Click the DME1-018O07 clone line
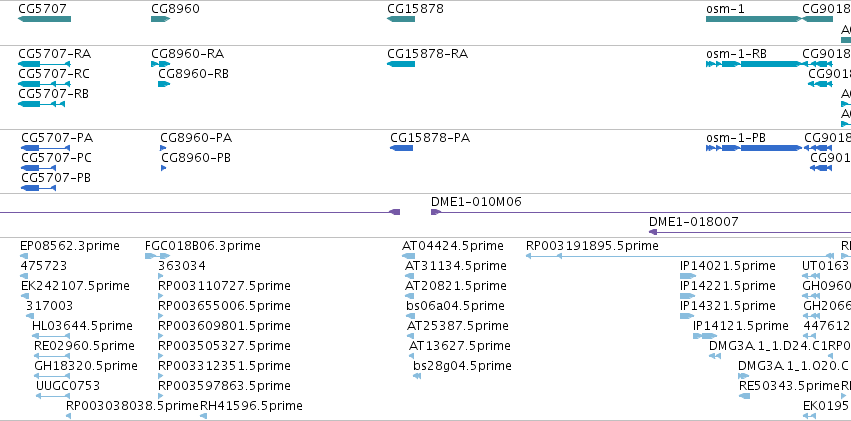Viewport: 851px width, 421px height. (x=750, y=232)
